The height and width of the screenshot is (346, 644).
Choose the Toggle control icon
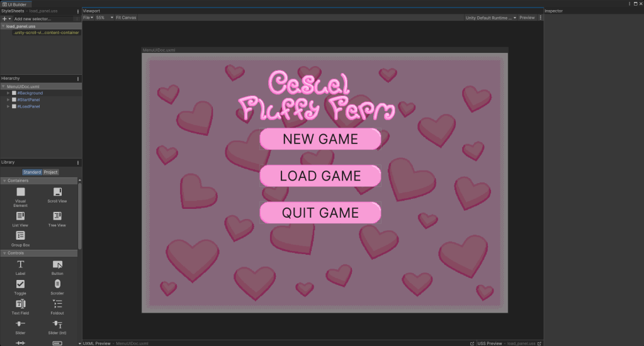point(21,284)
